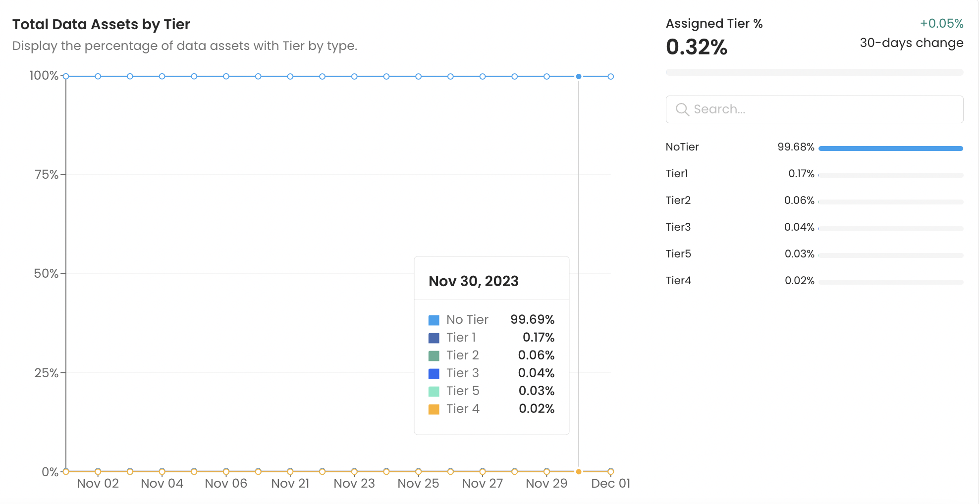
Task: Select the NoTier row in the list
Action: (x=682, y=147)
